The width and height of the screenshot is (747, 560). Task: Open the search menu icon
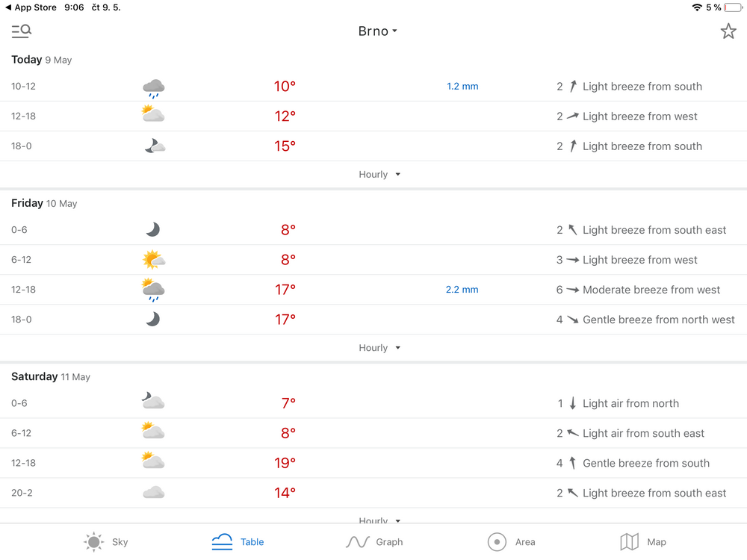[21, 31]
